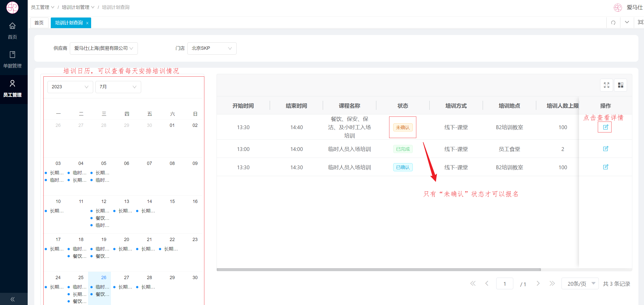The height and width of the screenshot is (305, 644).
Task: Click the 结束时间 column header
Action: pos(296,106)
